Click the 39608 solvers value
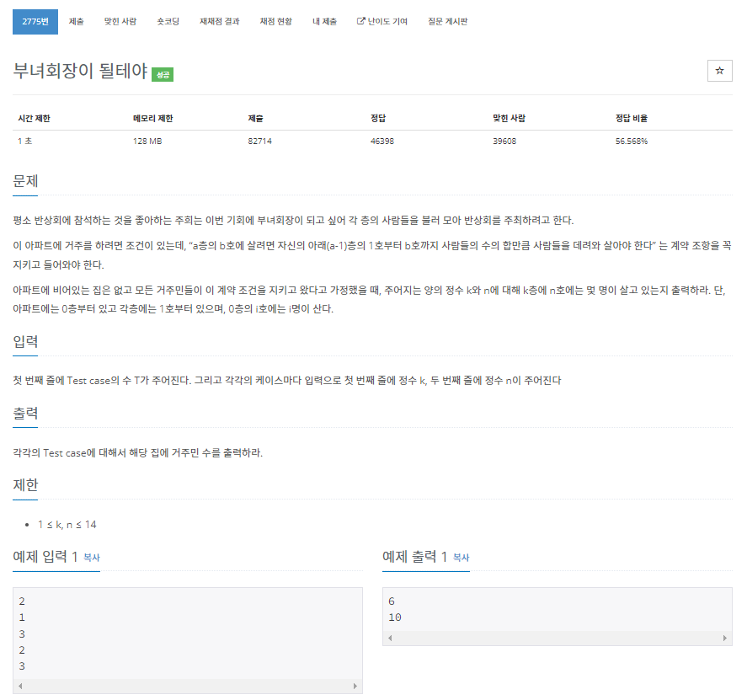Screen dimensions: 747x700 (504, 141)
